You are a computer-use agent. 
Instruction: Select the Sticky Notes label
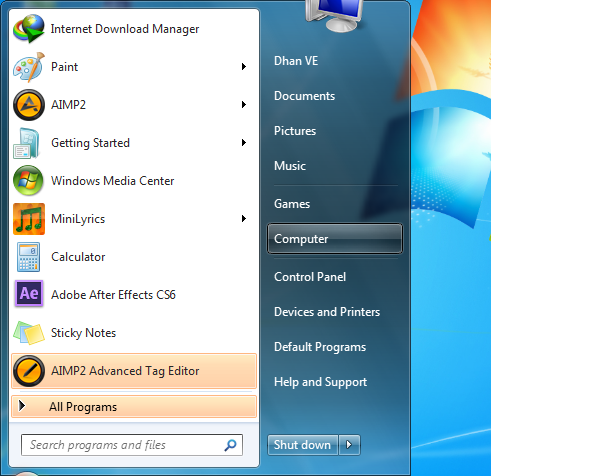pos(83,333)
